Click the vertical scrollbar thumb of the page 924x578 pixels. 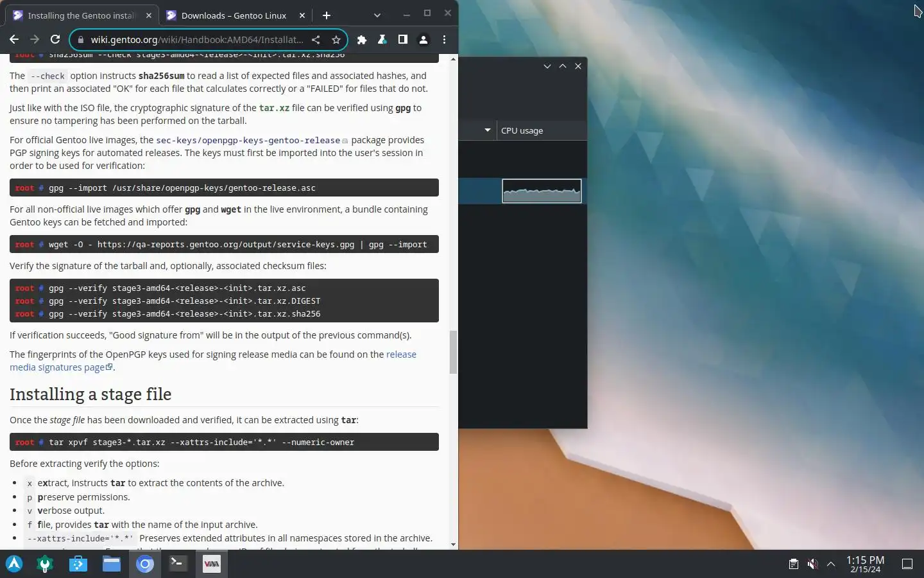pyautogui.click(x=454, y=352)
